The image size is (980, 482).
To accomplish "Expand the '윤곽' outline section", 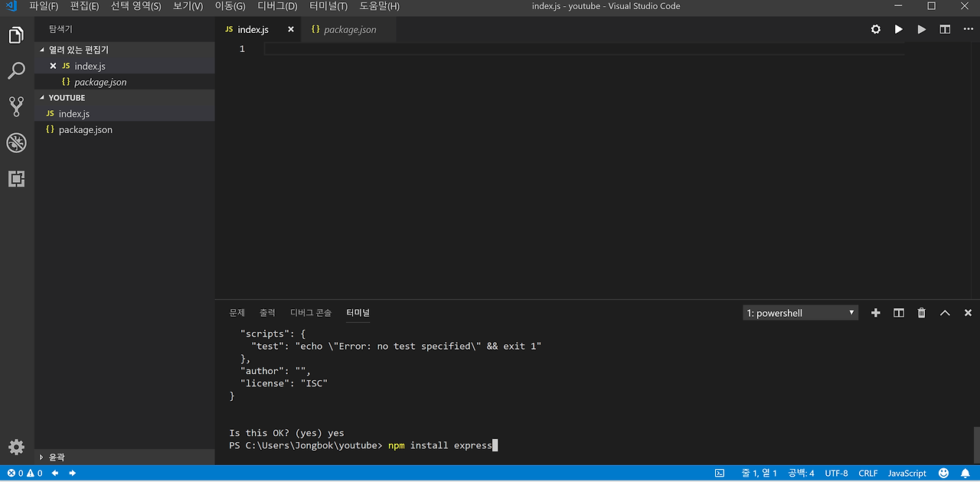I will point(125,457).
